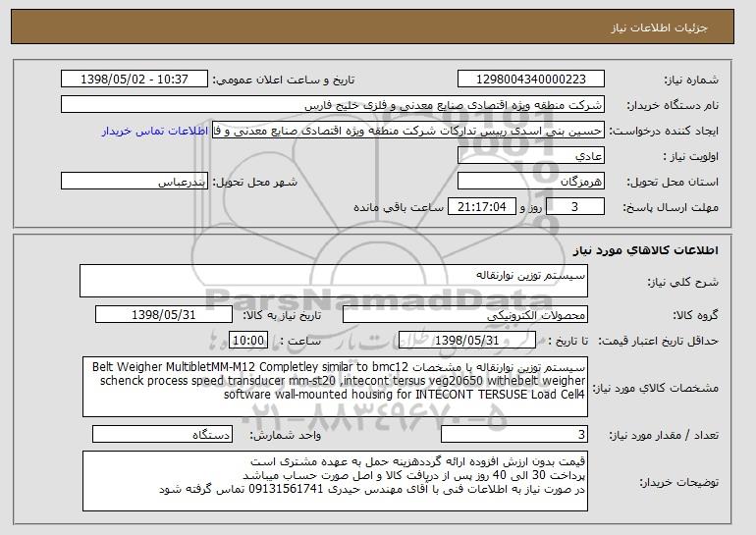Select the announcement date field 1398/05/02 - 10:37
This screenshot has width=756, height=535.
pyautogui.click(x=135, y=80)
